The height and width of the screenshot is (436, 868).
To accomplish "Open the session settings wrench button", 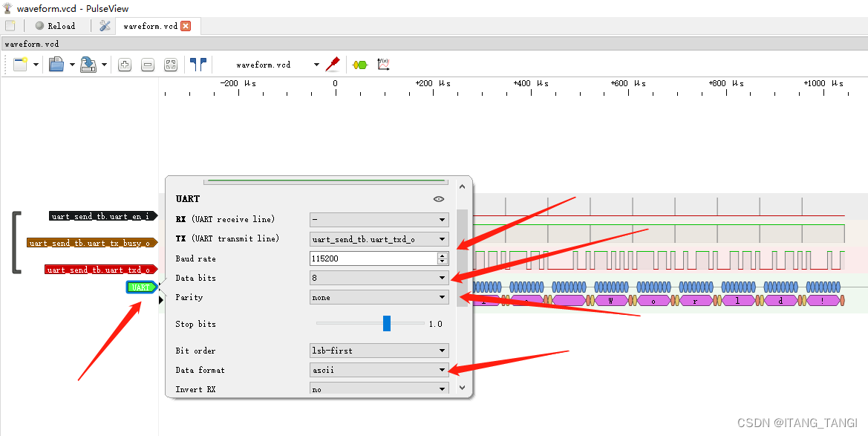I will [104, 25].
